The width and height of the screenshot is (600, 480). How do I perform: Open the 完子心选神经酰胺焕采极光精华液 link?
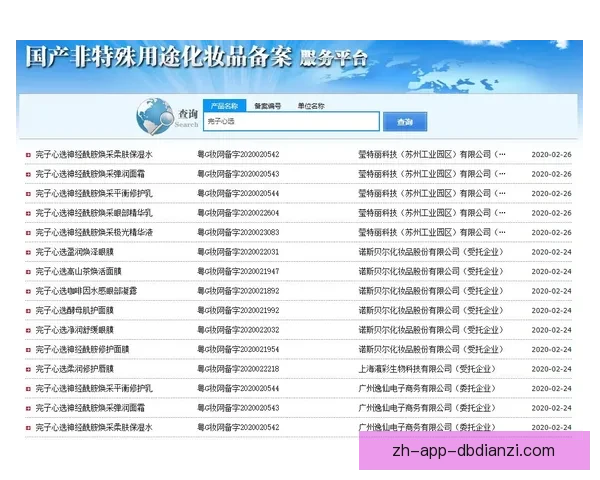pos(94,232)
